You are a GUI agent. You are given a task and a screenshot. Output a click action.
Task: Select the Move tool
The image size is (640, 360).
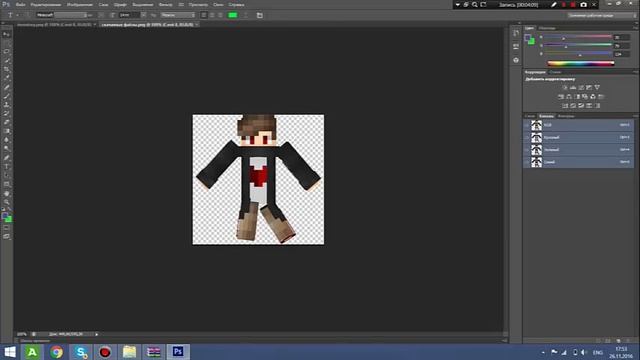pyautogui.click(x=7, y=34)
